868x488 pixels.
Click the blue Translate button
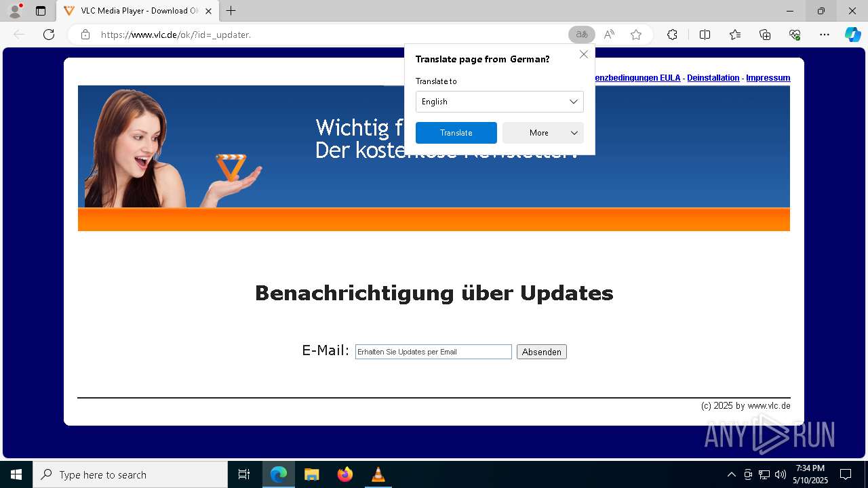pos(456,133)
